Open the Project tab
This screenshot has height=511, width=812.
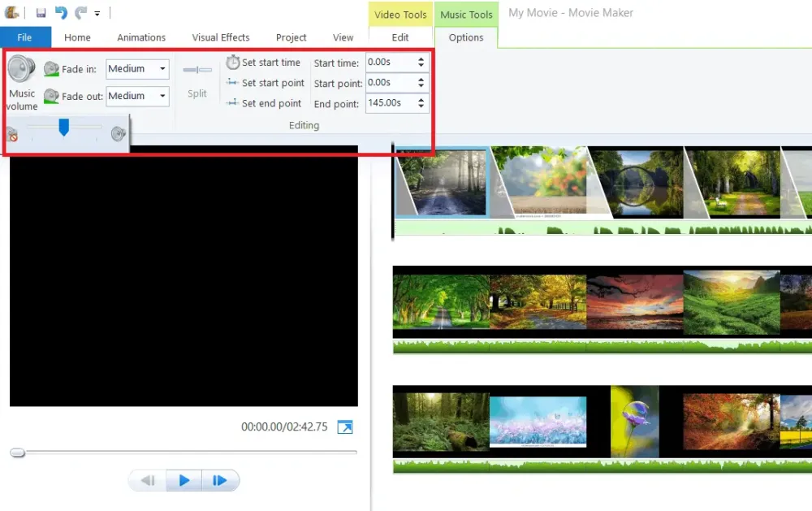pos(291,37)
